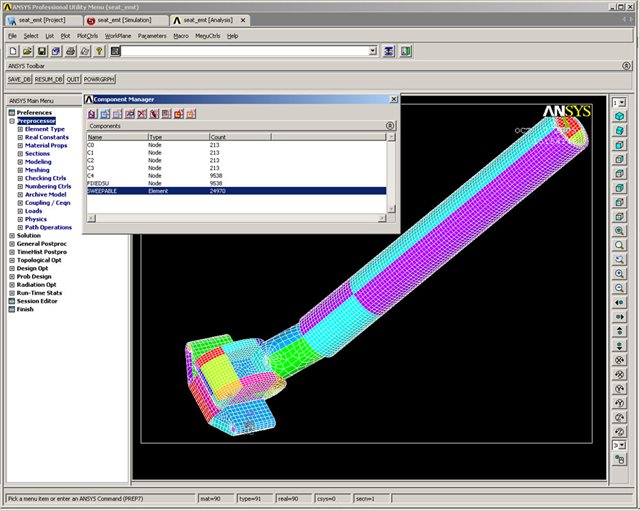
Task: Click the Save Analysis floppy disk icon
Action: pos(42,51)
